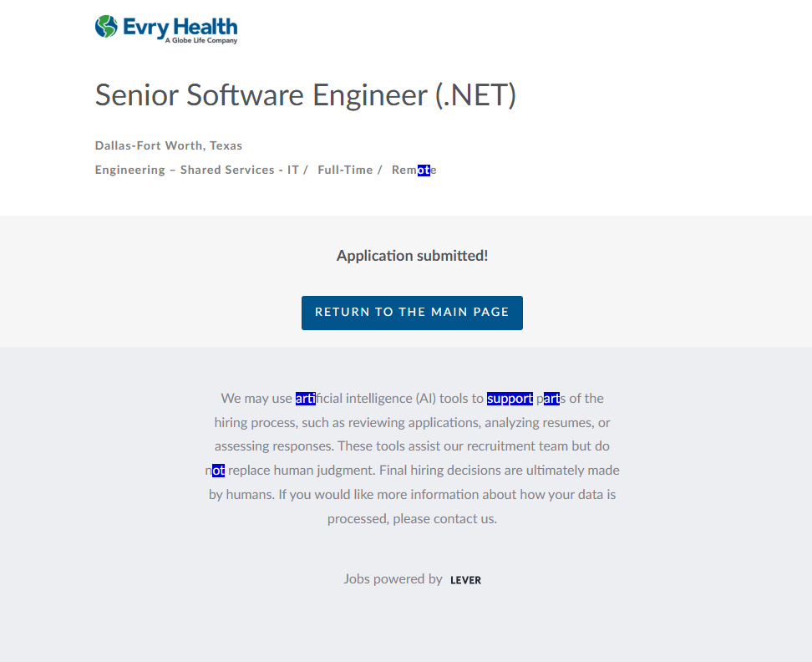
Task: Click the Dallas-Fort Worth, Texas location text
Action: [x=169, y=145]
